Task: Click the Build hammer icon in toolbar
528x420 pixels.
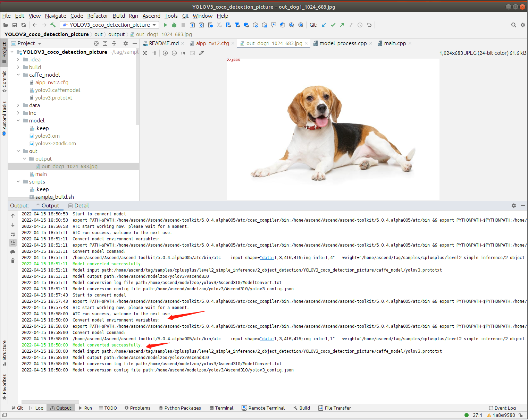Action: coord(53,25)
